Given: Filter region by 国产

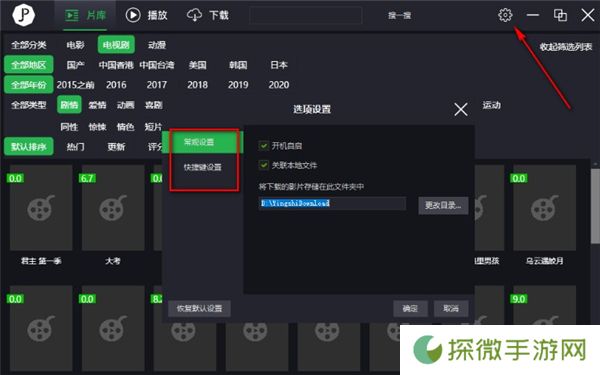Looking at the screenshot, I should (x=75, y=65).
